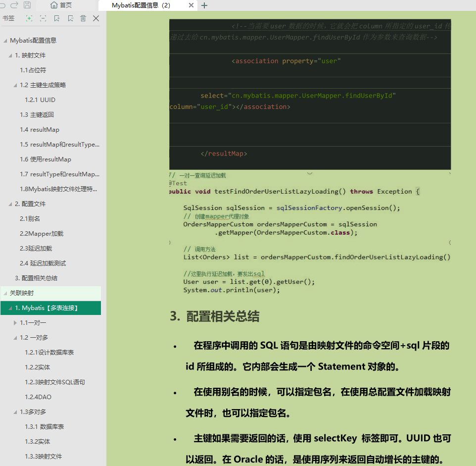Click the heading 3. 配置相关总结

[215, 316]
